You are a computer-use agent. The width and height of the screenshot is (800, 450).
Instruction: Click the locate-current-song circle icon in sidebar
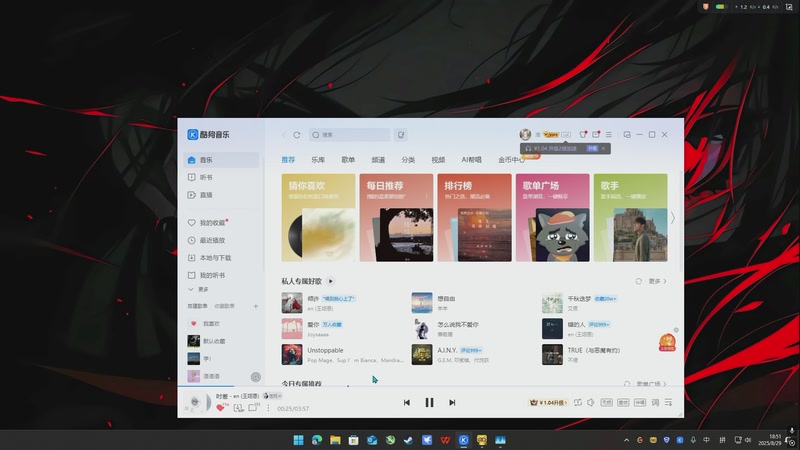coord(256,377)
